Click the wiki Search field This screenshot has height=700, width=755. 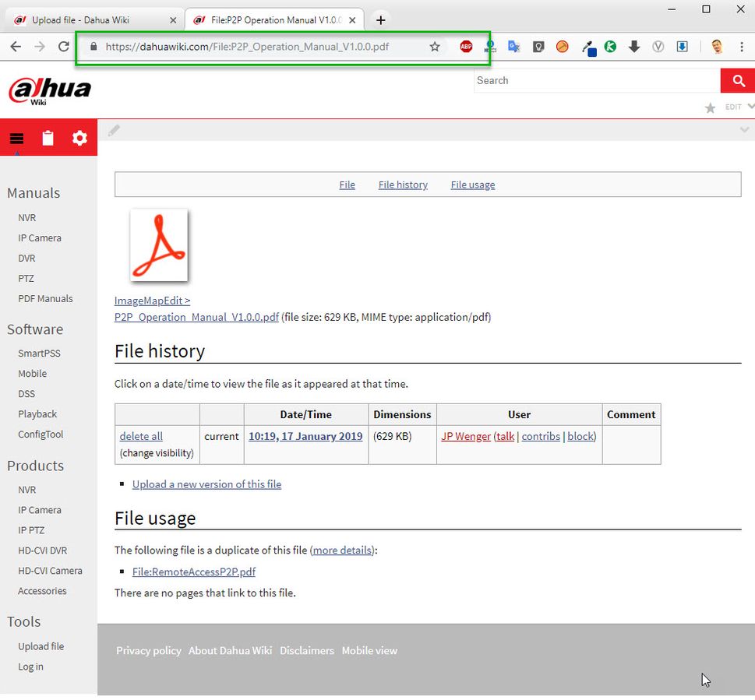tap(597, 80)
